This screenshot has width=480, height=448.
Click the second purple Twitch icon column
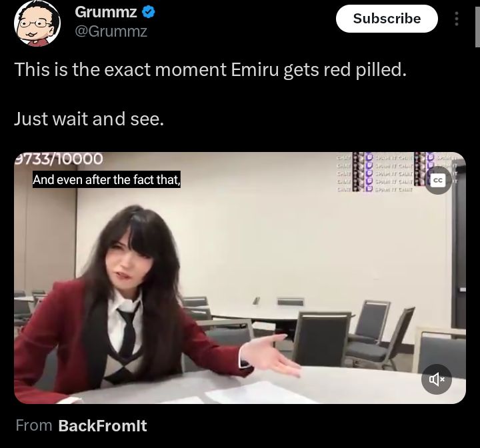[x=431, y=169]
